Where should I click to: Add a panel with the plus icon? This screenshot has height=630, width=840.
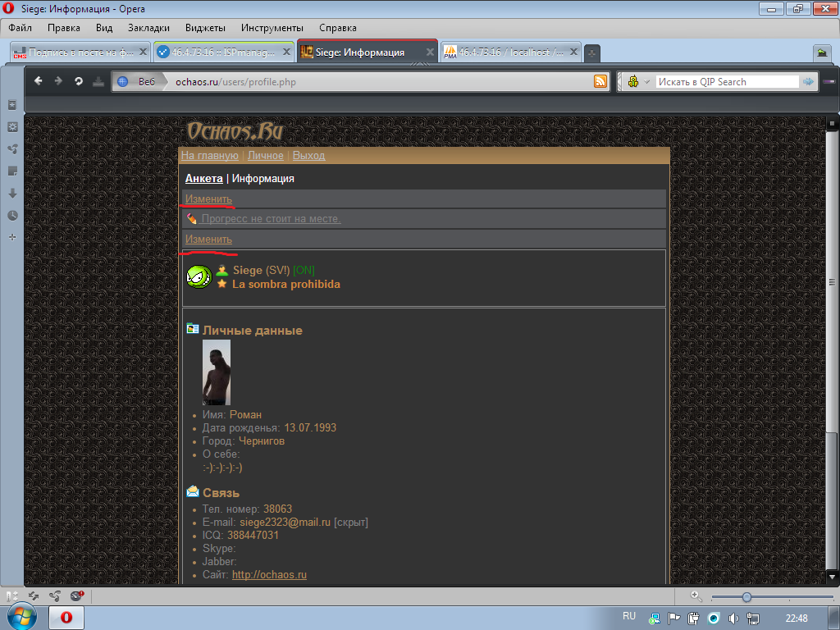coord(12,237)
